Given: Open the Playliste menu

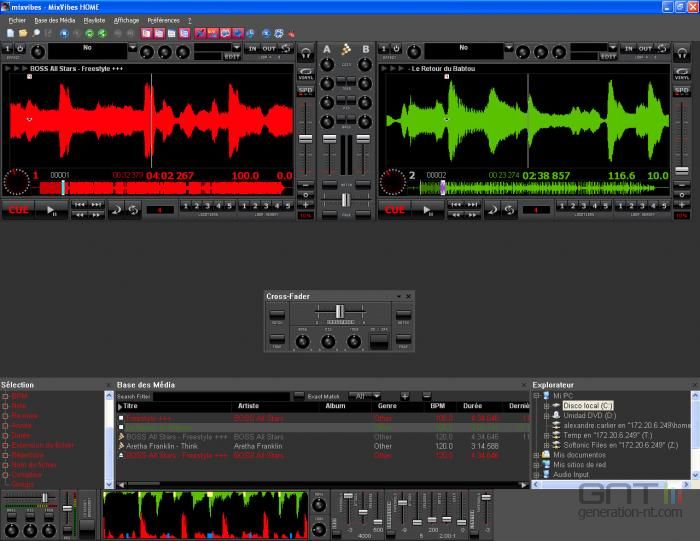Looking at the screenshot, I should [x=94, y=20].
